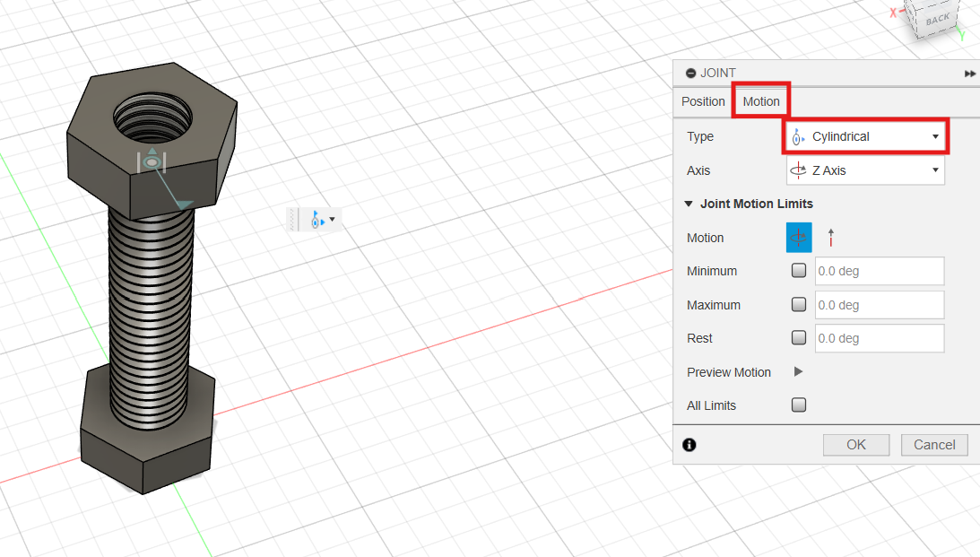Click the ViewCube BACK face
This screenshot has width=980, height=557.
tap(936, 20)
